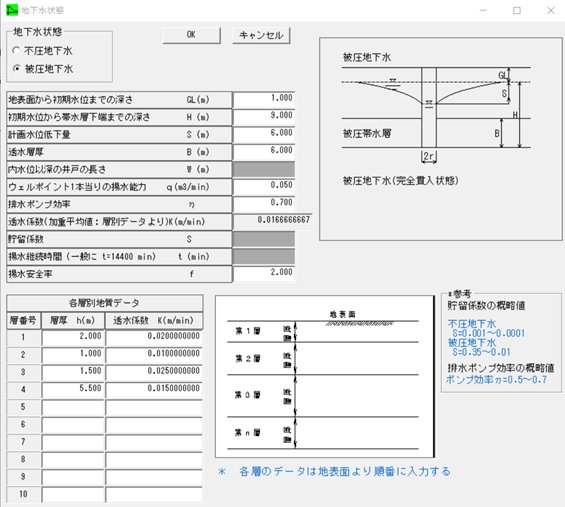Click layer 4 thickness cell 5.500

tap(73, 390)
